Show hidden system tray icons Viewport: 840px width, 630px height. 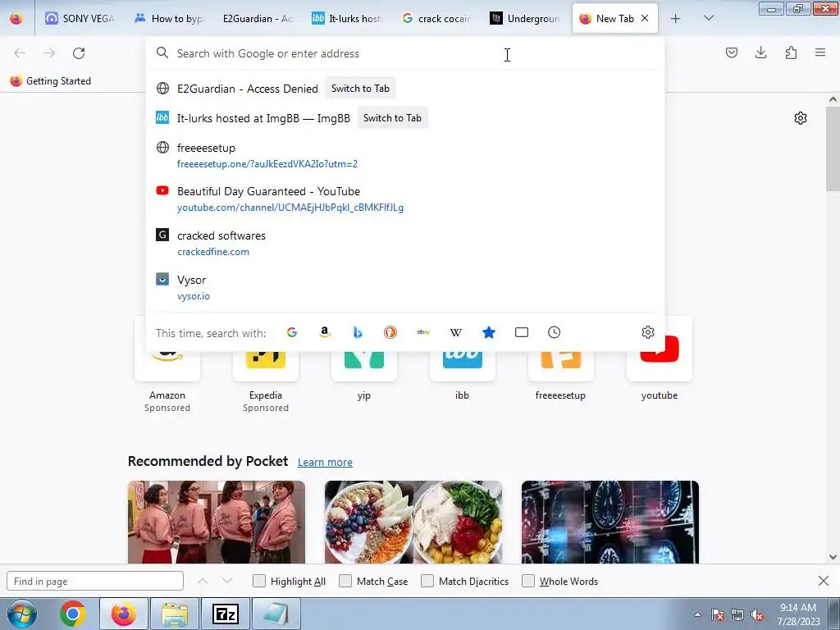(697, 615)
